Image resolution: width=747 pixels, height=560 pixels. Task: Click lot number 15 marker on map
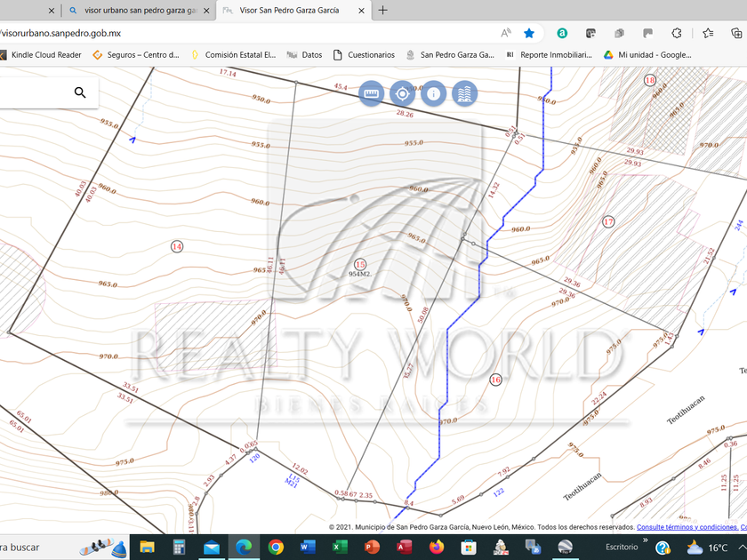tap(359, 264)
